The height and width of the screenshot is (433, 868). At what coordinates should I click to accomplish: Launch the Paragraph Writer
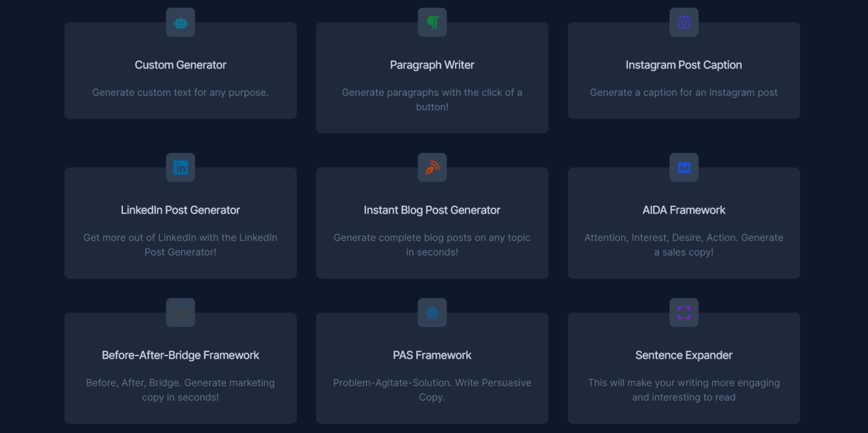432,78
